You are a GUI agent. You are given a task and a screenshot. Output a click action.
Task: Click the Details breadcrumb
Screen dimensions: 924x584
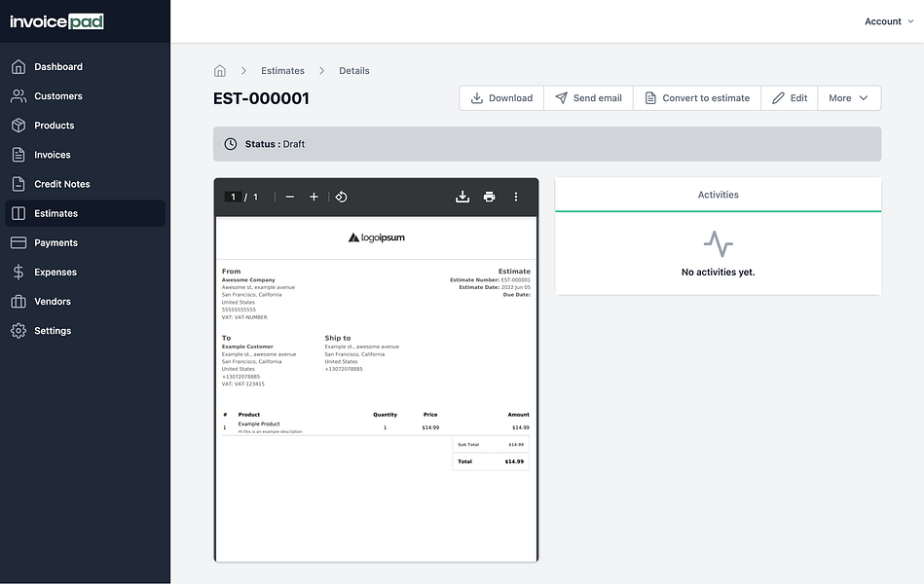[x=354, y=71]
